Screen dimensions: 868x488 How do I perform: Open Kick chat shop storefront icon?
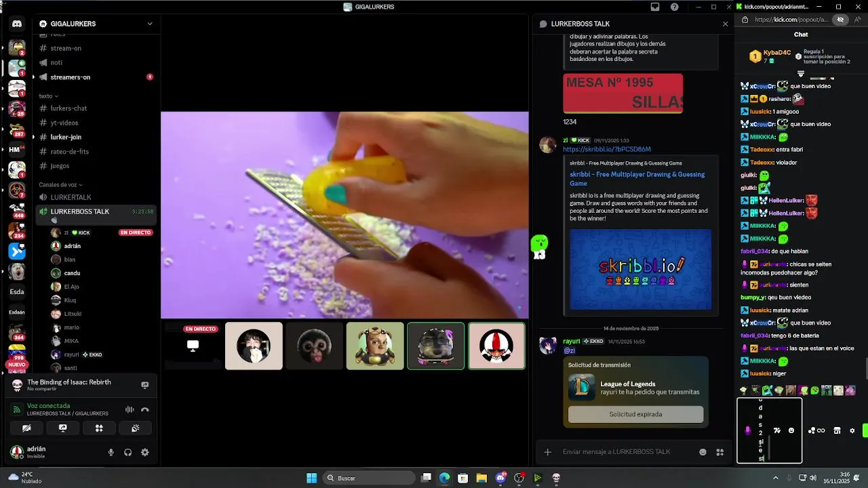click(837, 430)
